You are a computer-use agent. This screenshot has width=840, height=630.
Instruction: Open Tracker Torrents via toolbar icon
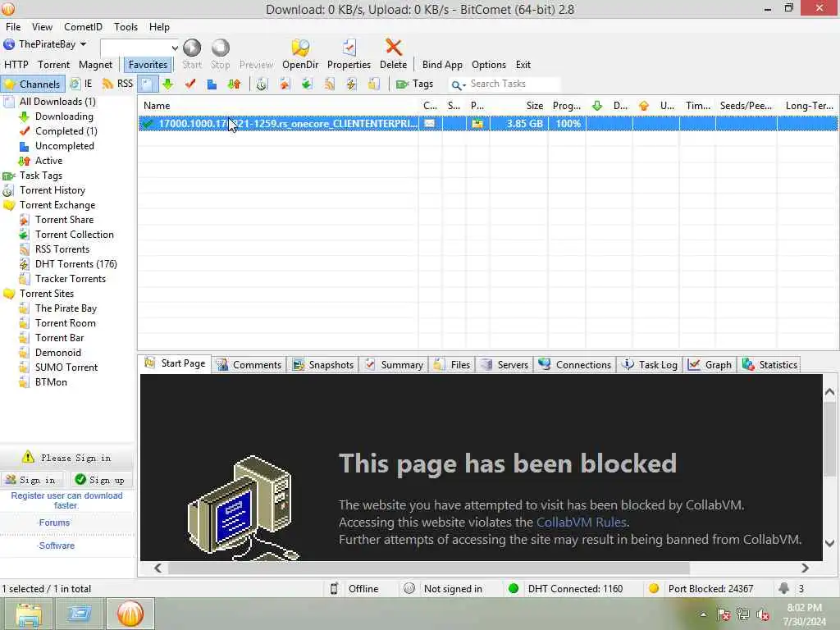(373, 84)
